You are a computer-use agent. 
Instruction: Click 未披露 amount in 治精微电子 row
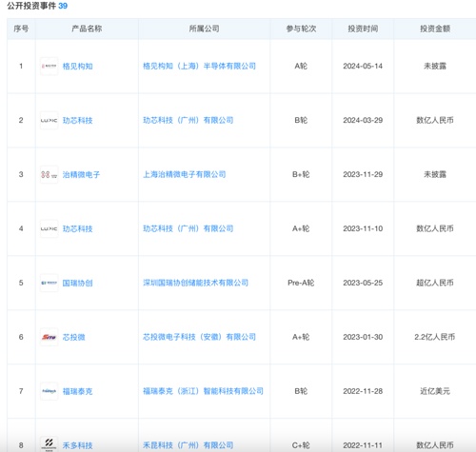435,174
